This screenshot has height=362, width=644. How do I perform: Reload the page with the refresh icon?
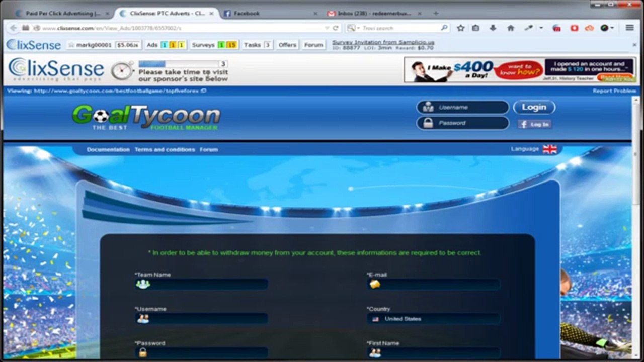[336, 28]
